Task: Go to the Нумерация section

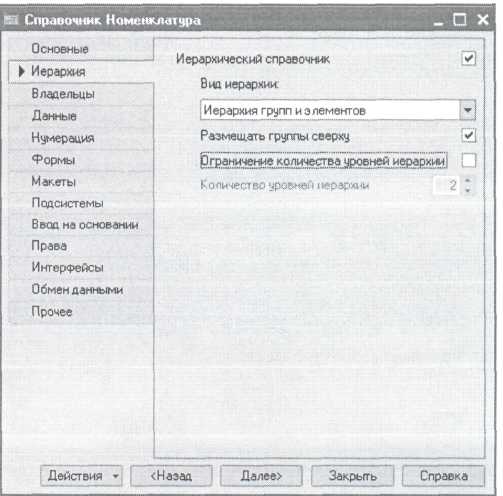Action: [x=63, y=138]
